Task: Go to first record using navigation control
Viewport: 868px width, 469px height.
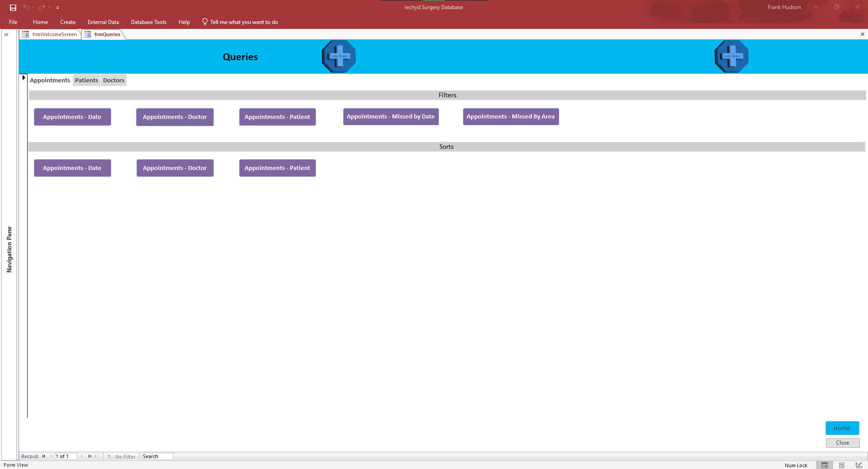Action: [x=44, y=456]
